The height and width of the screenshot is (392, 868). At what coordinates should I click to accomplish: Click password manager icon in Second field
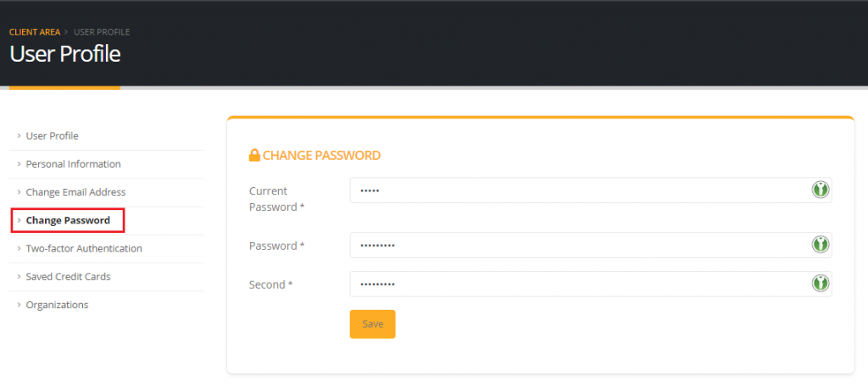820,284
